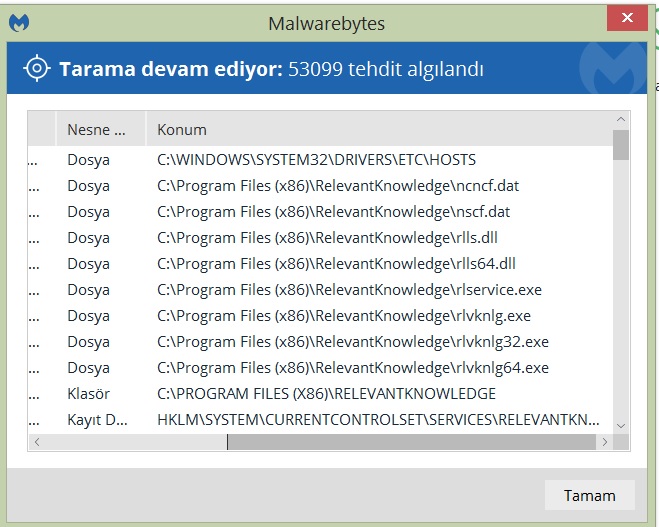The image size is (659, 527).
Task: Select the HKLM\SYSTEM\CURRENTCONTROLSET registry row
Action: [320, 420]
